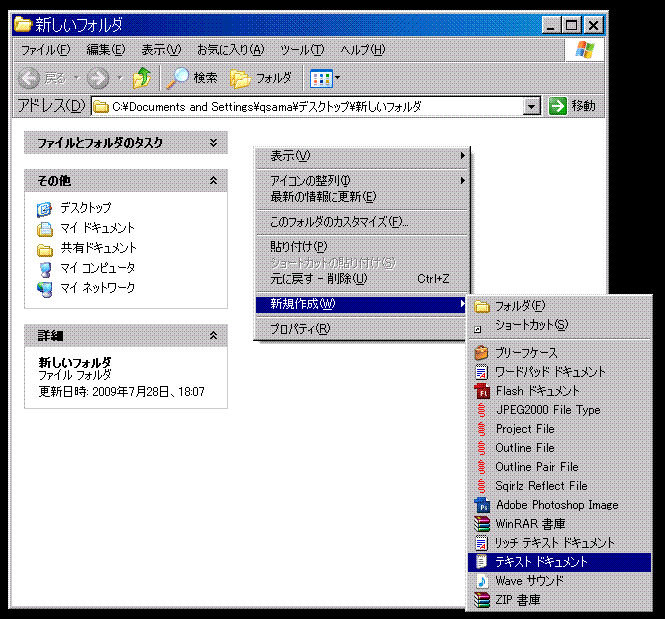Open Desktop (デスクトップ) icon in sidebar
665x619 pixels.
coord(44,209)
